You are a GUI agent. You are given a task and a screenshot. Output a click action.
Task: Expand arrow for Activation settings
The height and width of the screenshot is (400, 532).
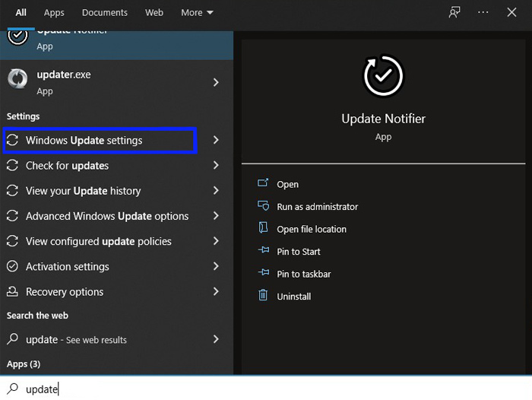[x=216, y=266]
